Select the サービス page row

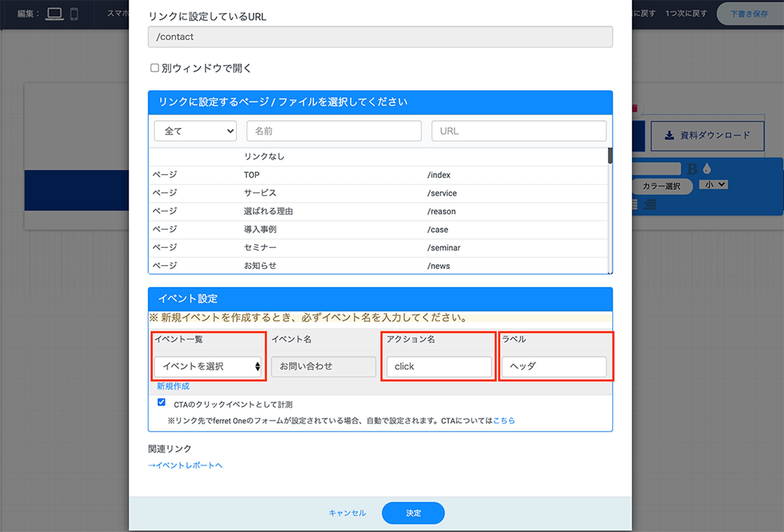[378, 193]
